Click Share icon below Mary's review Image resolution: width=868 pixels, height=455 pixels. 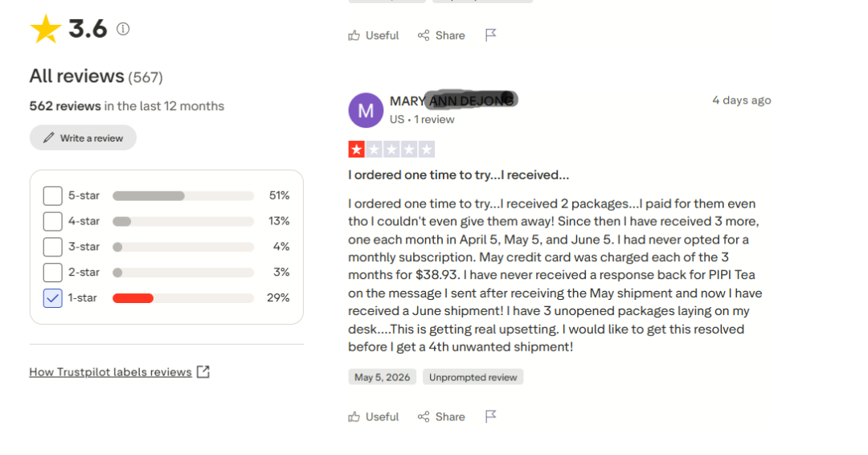[424, 416]
